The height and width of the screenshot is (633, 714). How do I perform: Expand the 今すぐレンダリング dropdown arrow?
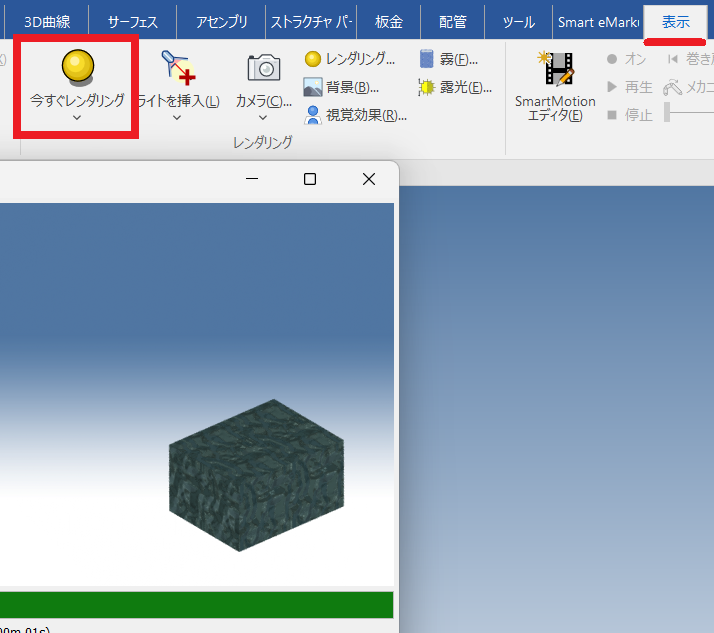point(77,118)
